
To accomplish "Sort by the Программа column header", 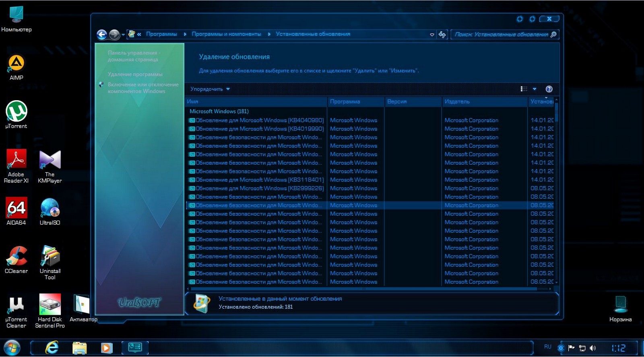I will click(x=356, y=101).
